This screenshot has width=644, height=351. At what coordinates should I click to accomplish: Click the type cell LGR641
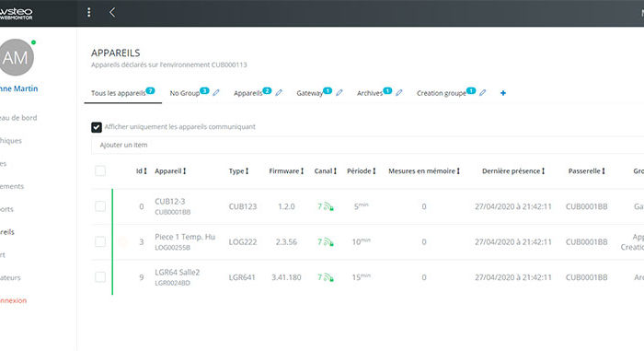[242, 277]
